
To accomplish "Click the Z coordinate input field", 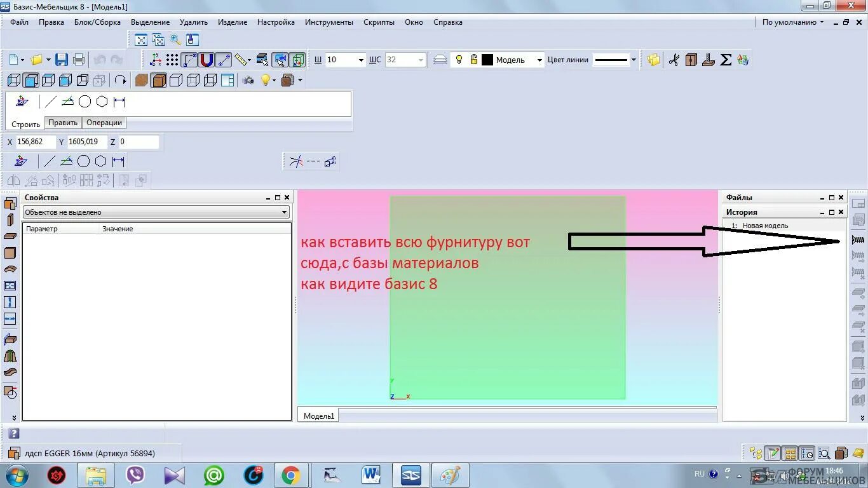I will click(139, 142).
